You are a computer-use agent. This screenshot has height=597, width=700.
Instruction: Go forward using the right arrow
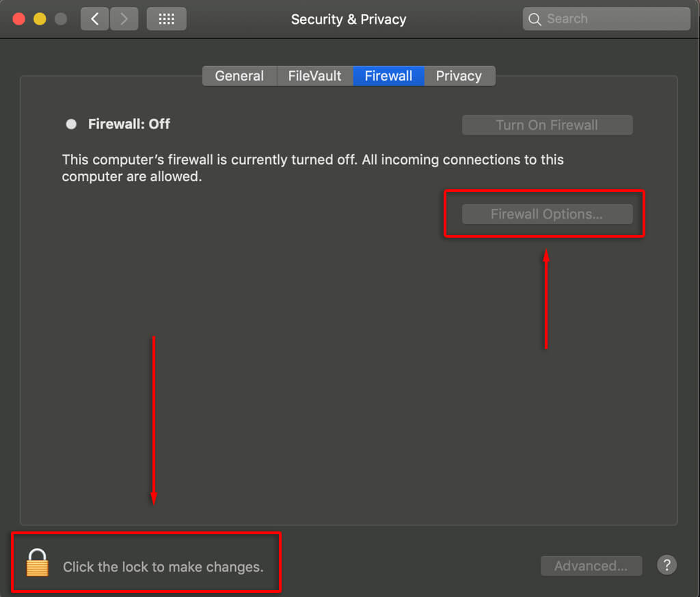coord(124,19)
